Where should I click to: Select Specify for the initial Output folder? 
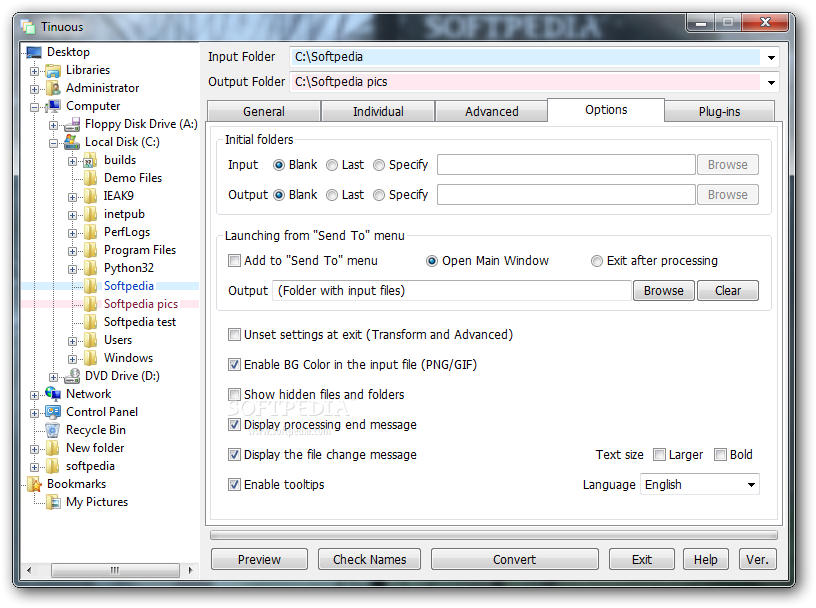379,195
